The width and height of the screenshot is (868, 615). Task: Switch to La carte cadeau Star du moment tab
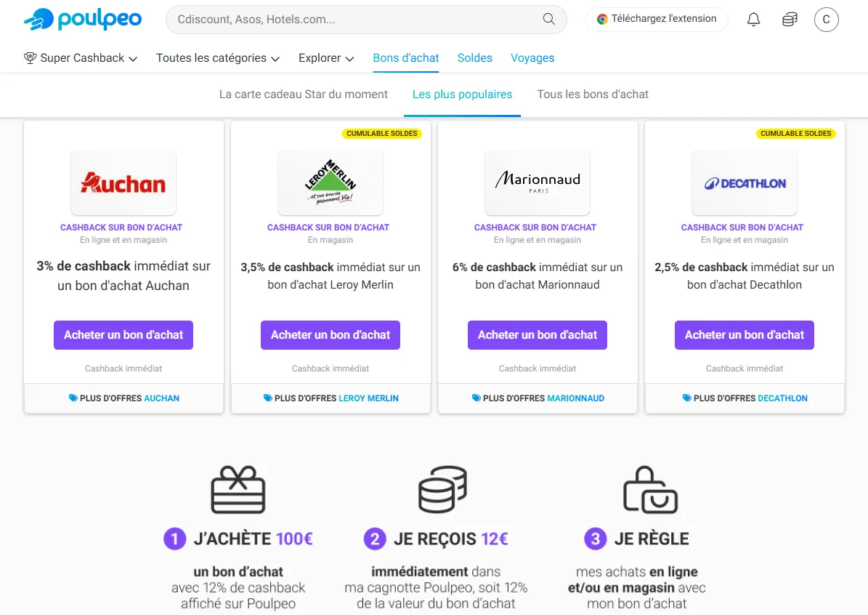[304, 95]
